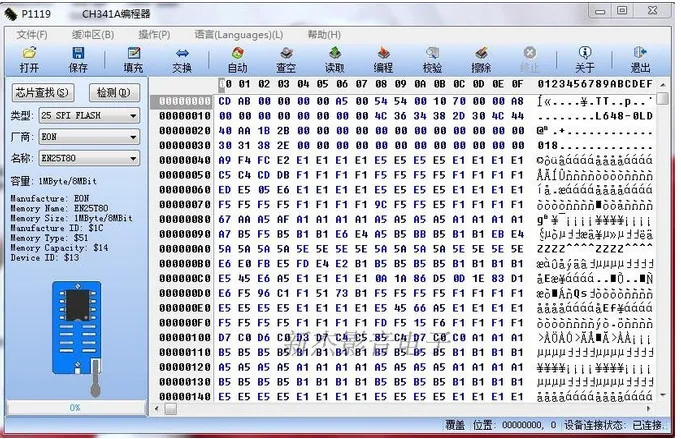
Task: Click column header 08 in hex view
Action: coord(381,84)
